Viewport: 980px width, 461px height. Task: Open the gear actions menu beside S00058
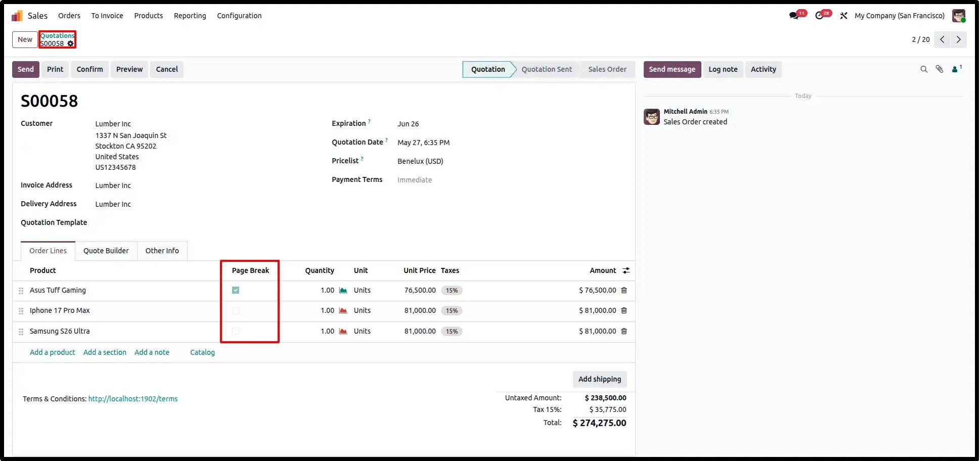[x=70, y=43]
